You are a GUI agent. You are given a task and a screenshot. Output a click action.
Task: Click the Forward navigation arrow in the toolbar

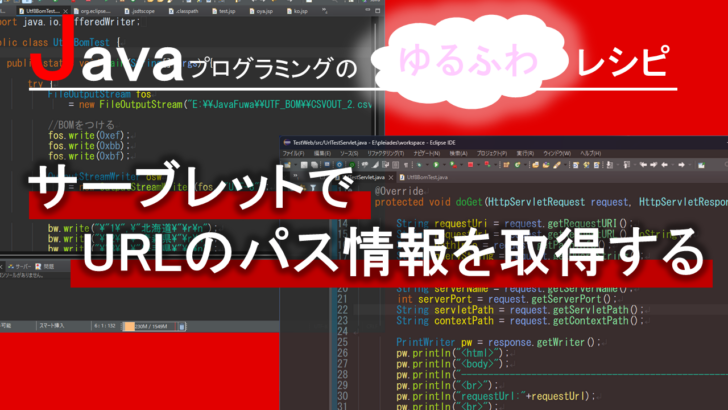[x=681, y=164]
